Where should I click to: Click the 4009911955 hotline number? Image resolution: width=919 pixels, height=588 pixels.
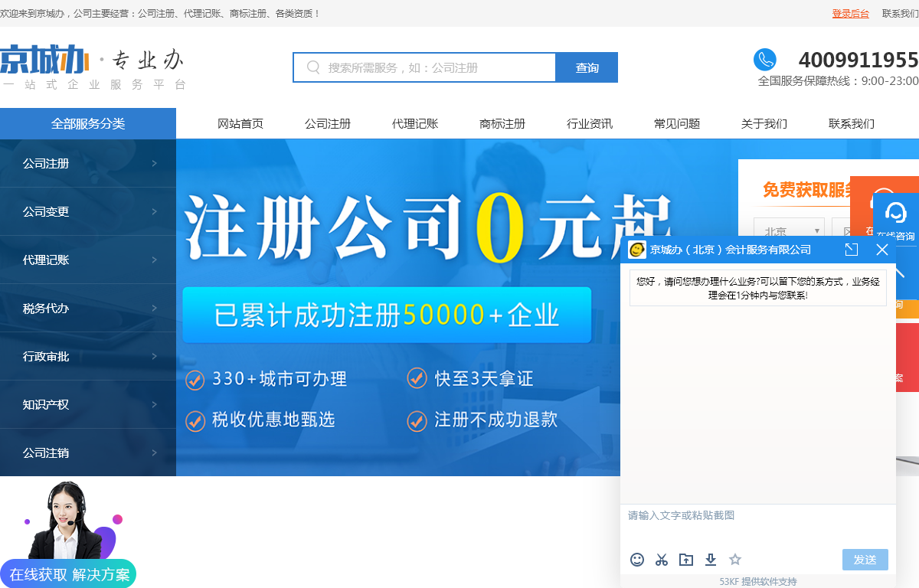tap(858, 60)
